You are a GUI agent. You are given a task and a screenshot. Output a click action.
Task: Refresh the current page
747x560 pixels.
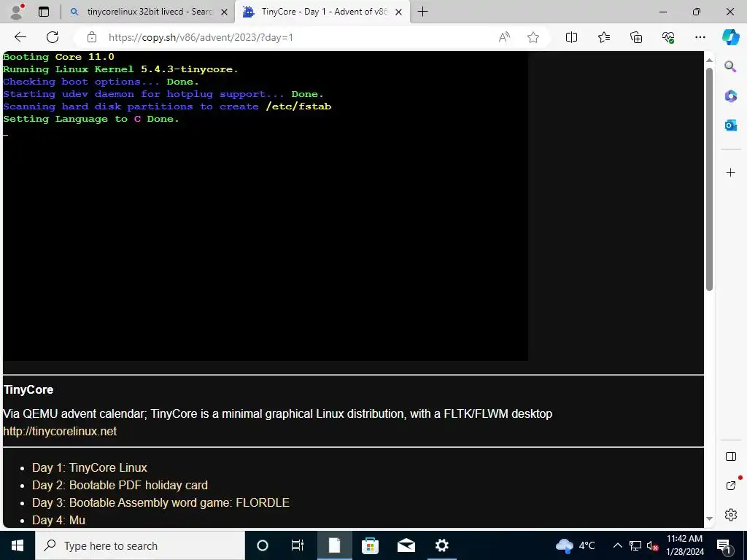53,37
